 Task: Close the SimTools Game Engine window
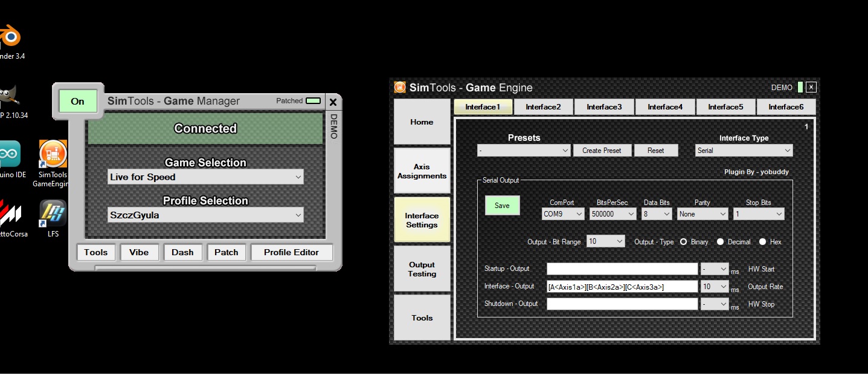click(x=811, y=87)
